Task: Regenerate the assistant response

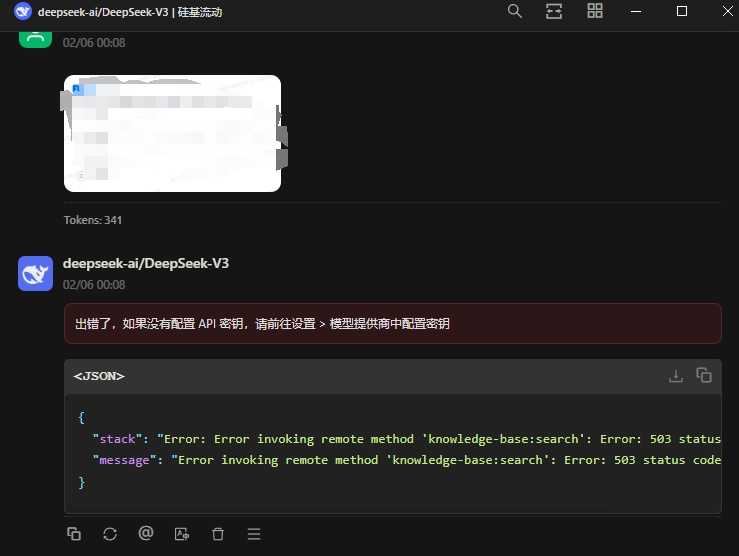Action: click(110, 534)
